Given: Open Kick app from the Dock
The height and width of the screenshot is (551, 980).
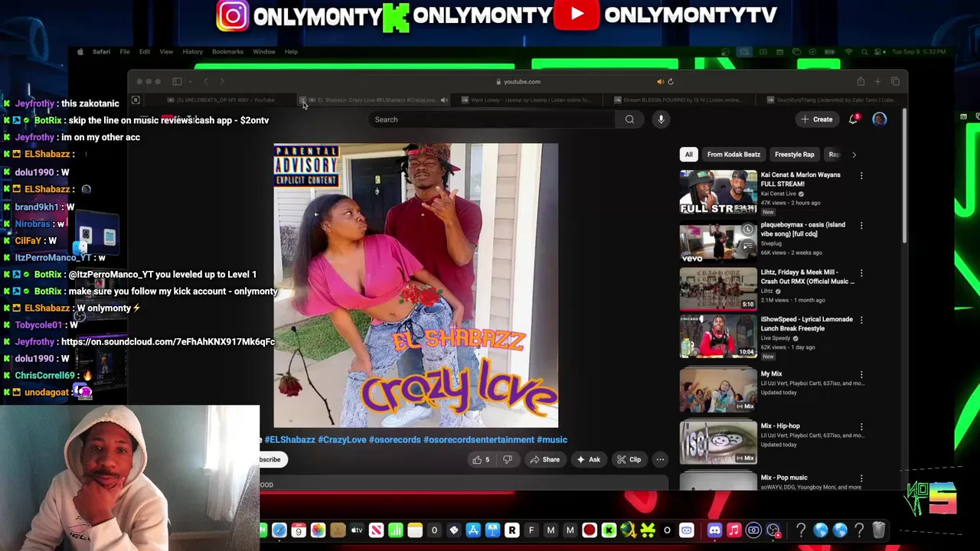Looking at the screenshot, I should click(609, 530).
